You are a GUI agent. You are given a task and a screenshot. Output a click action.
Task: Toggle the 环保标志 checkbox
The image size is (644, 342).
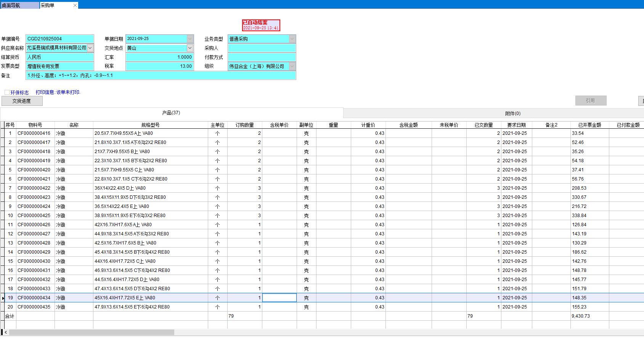7,92
